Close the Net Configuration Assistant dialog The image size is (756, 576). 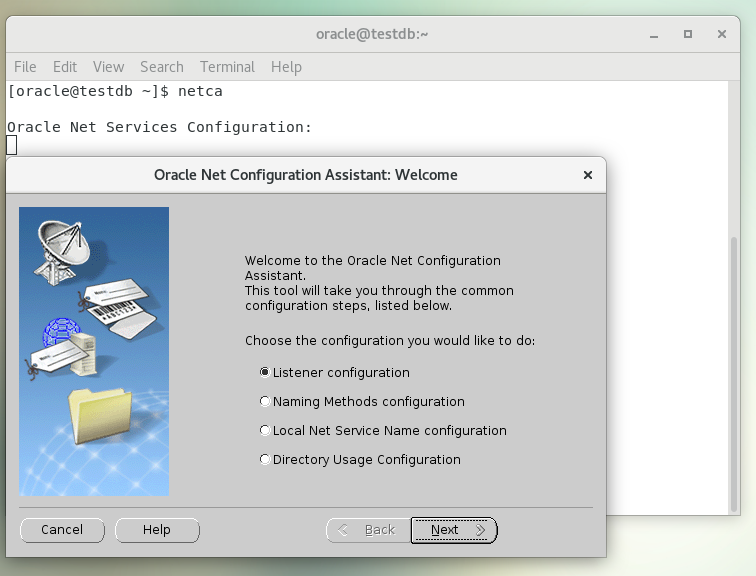click(x=588, y=175)
